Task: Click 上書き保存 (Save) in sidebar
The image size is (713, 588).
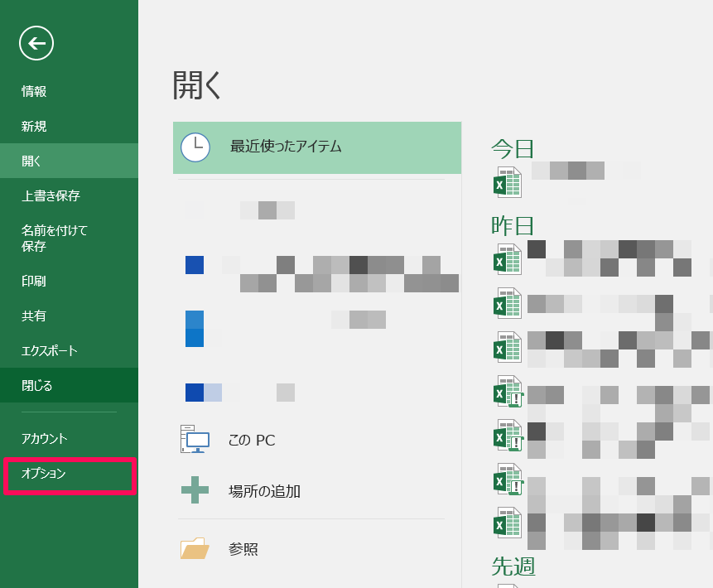Action: coord(51,195)
